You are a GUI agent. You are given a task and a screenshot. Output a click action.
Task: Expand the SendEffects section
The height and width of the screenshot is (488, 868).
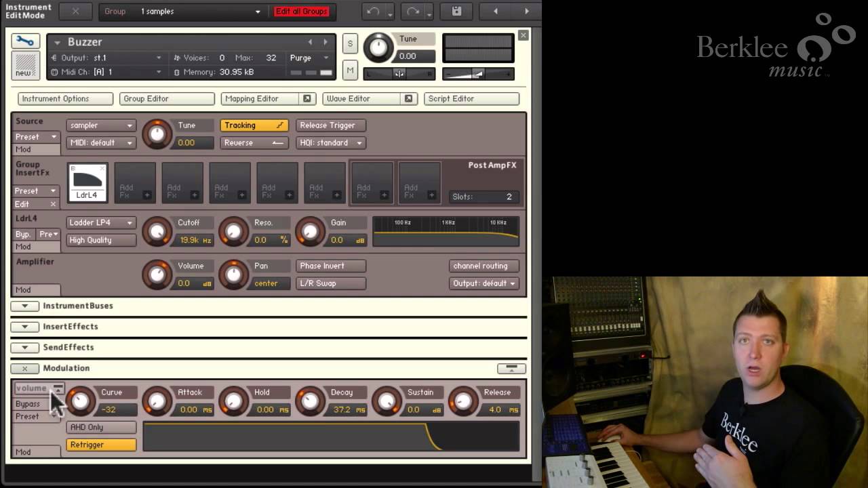click(x=24, y=348)
